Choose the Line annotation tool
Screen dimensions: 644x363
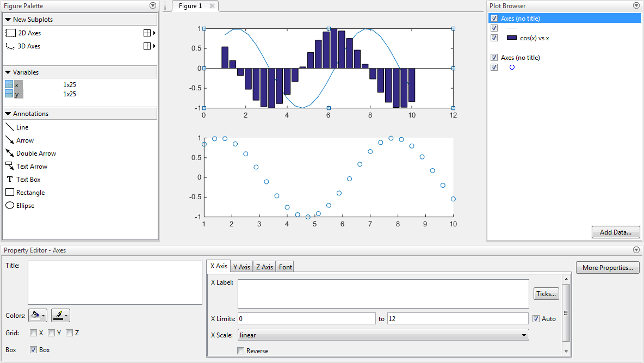point(17,127)
